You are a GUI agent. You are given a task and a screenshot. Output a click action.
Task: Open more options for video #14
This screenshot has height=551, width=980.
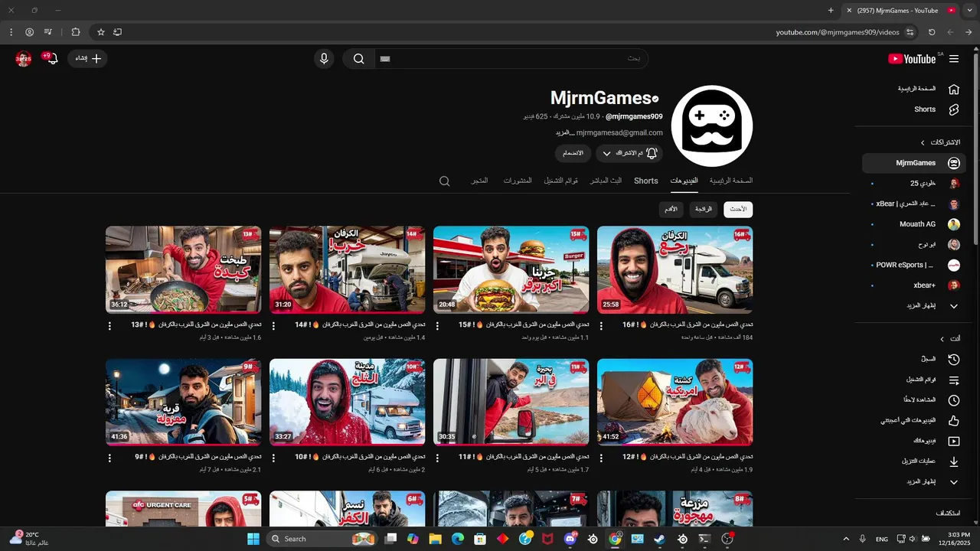tap(273, 326)
